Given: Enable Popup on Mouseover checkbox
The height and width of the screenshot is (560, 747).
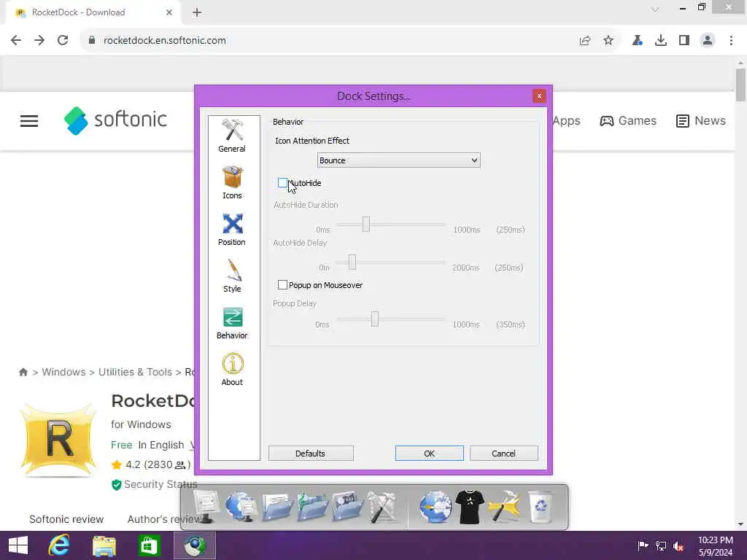Looking at the screenshot, I should click(282, 285).
